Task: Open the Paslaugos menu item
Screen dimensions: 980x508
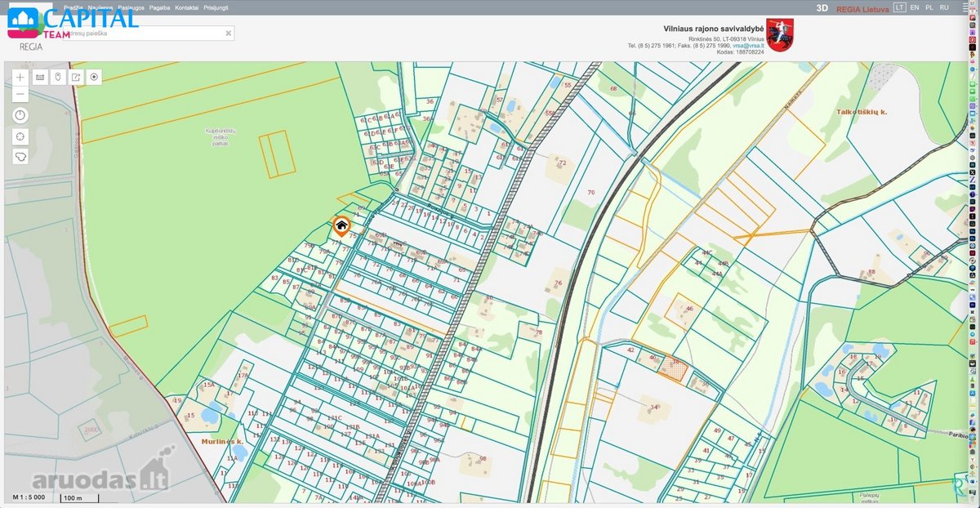Action: [x=131, y=7]
